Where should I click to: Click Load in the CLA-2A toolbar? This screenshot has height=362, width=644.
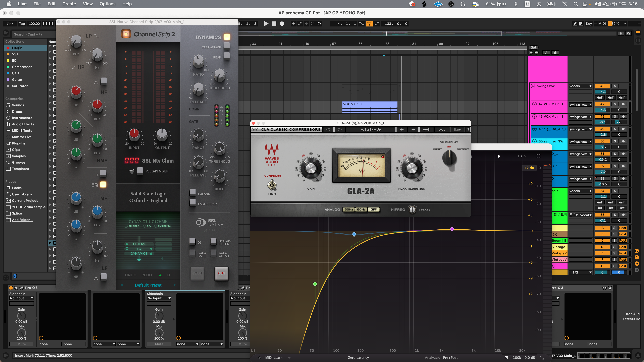[x=442, y=130]
